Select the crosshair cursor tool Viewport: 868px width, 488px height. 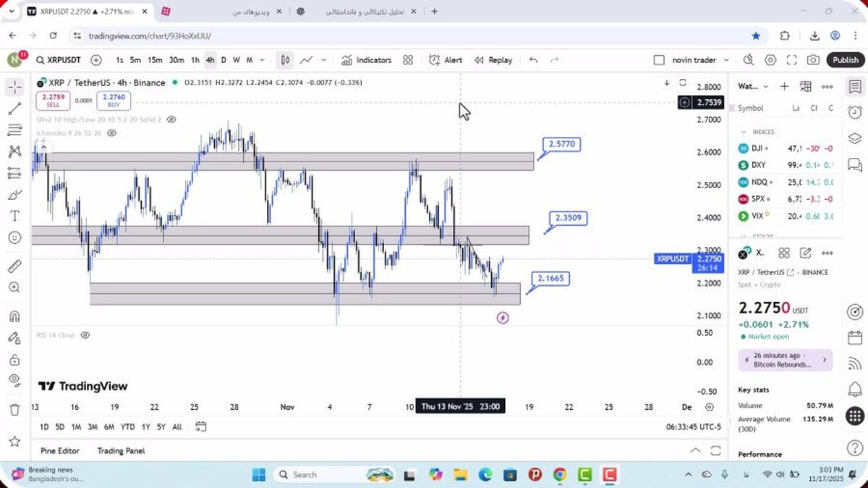click(x=14, y=88)
